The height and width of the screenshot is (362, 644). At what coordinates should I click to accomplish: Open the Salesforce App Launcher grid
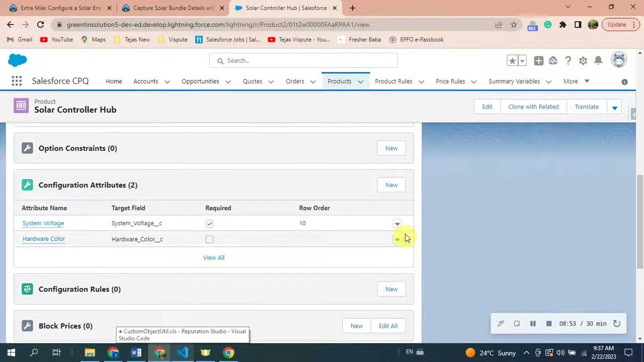(x=17, y=81)
